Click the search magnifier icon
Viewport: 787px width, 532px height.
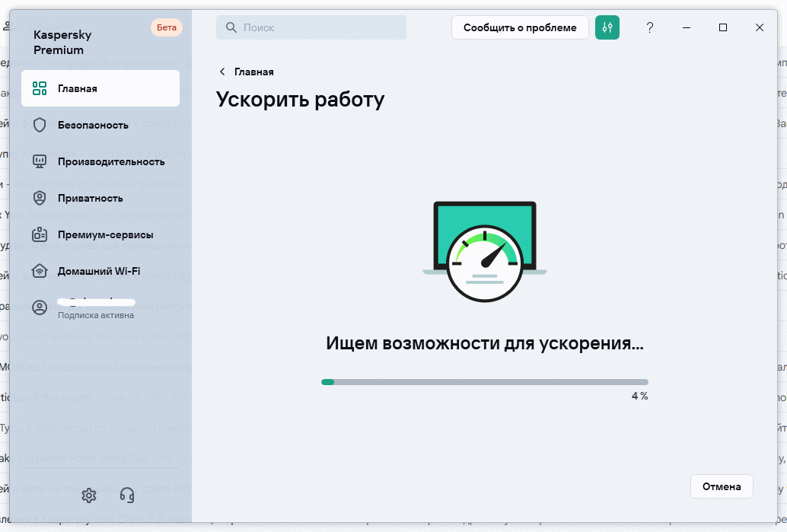(x=231, y=27)
